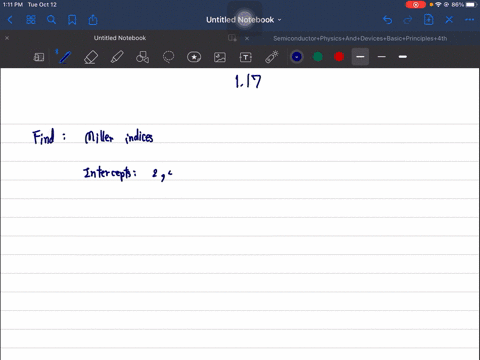Open the split-view icon beside notebook tab

[232, 38]
